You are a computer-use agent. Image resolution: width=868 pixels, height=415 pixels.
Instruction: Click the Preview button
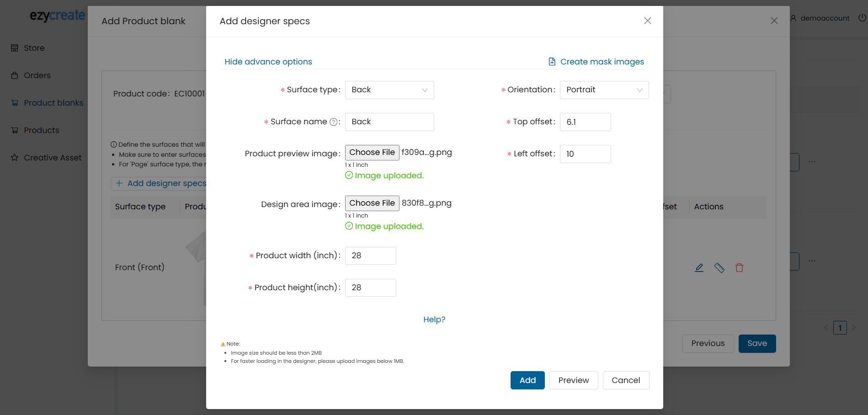coord(573,380)
